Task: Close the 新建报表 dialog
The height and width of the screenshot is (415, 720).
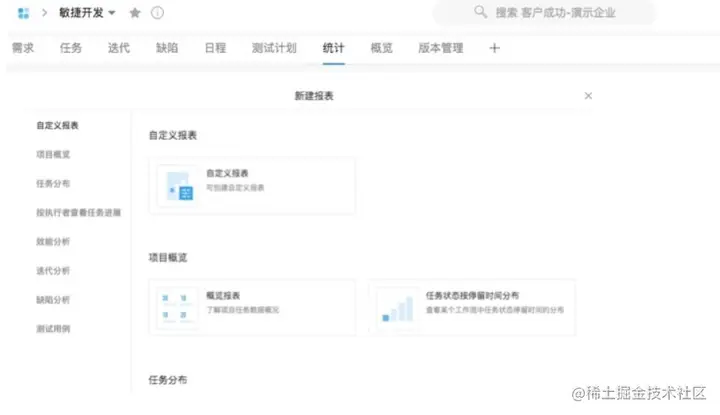Action: pyautogui.click(x=588, y=95)
